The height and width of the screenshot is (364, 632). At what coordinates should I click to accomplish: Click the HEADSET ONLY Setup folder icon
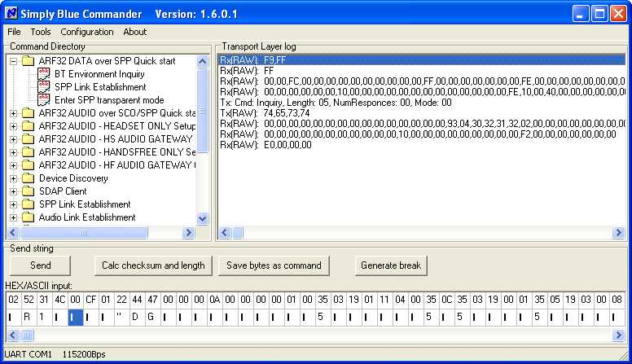[x=28, y=125]
